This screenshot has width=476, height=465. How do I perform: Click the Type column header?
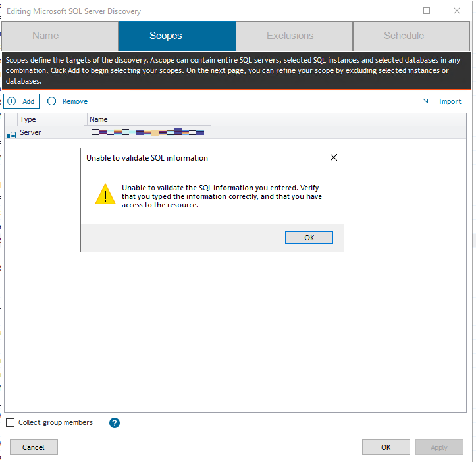(52, 119)
